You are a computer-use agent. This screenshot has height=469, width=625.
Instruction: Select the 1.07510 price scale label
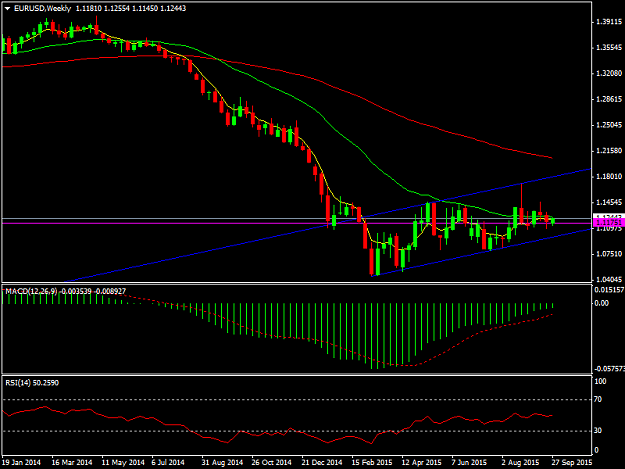(x=609, y=254)
